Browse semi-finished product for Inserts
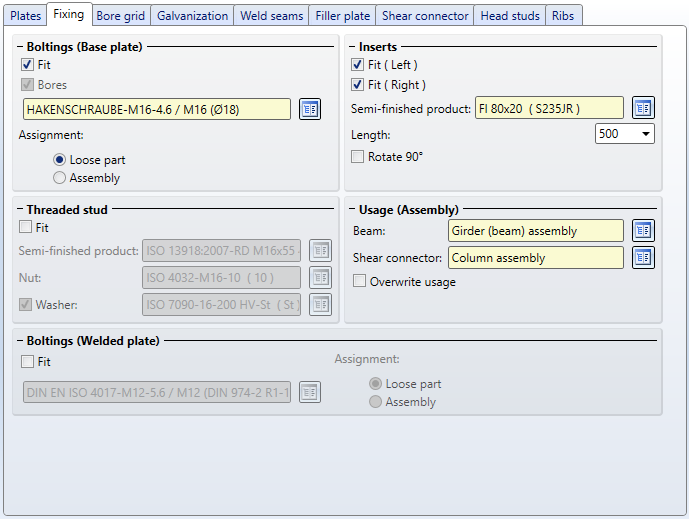The image size is (689, 519). click(x=643, y=108)
